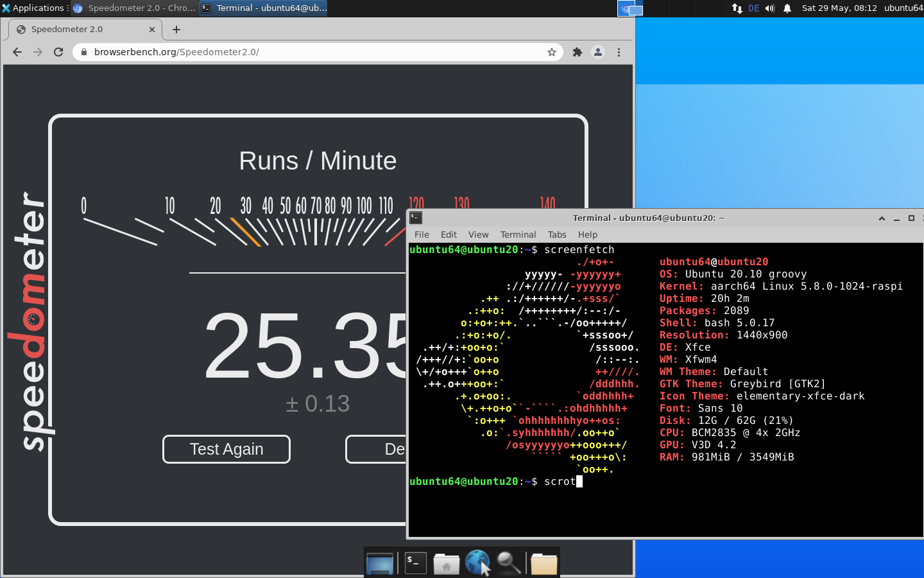Open the network connections indicator
The image size is (924, 578).
pyautogui.click(x=737, y=8)
